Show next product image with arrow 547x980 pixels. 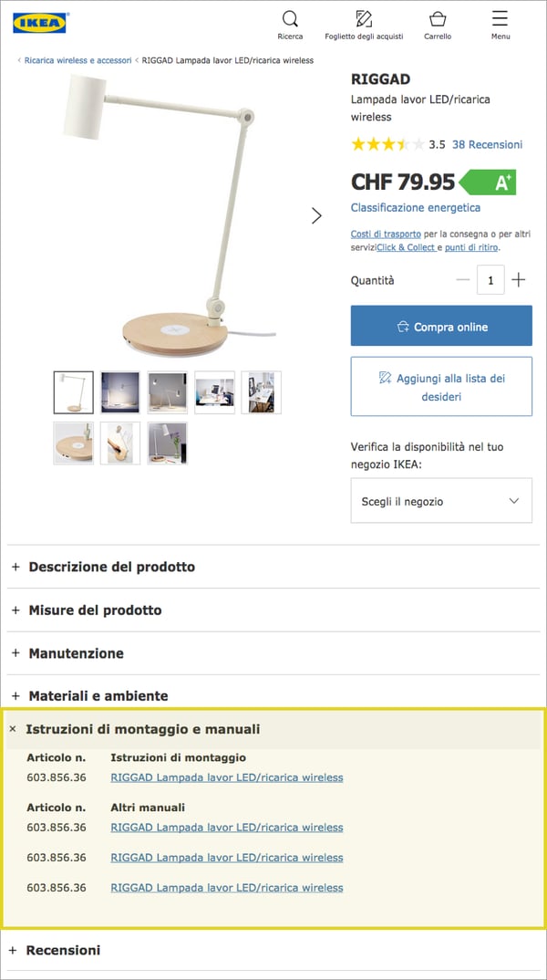coord(316,215)
